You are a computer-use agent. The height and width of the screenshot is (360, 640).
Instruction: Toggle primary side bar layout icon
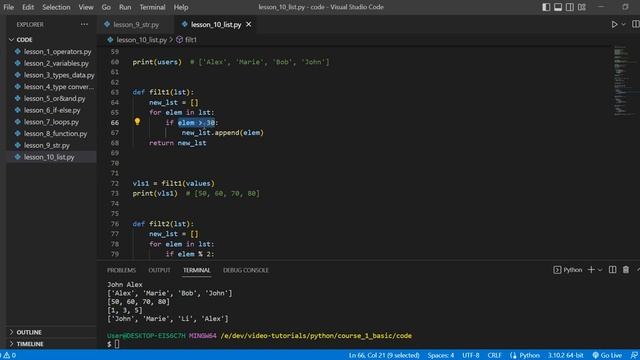pos(546,7)
